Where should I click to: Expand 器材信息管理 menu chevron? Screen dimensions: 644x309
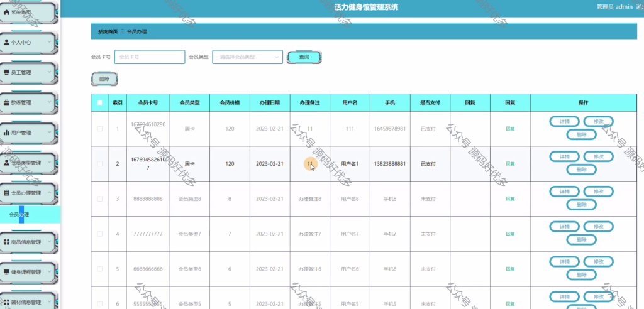49,302
